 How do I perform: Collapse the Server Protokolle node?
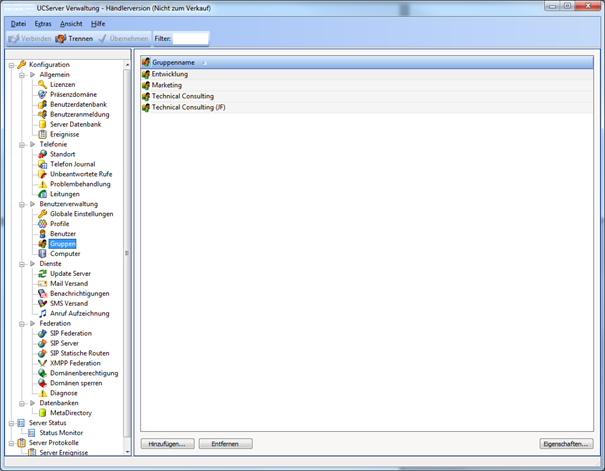[12, 443]
